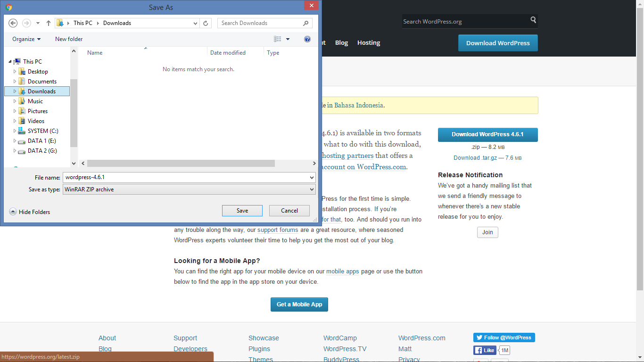644x362 pixels.
Task: Open the Showcase footer link
Action: click(x=264, y=338)
